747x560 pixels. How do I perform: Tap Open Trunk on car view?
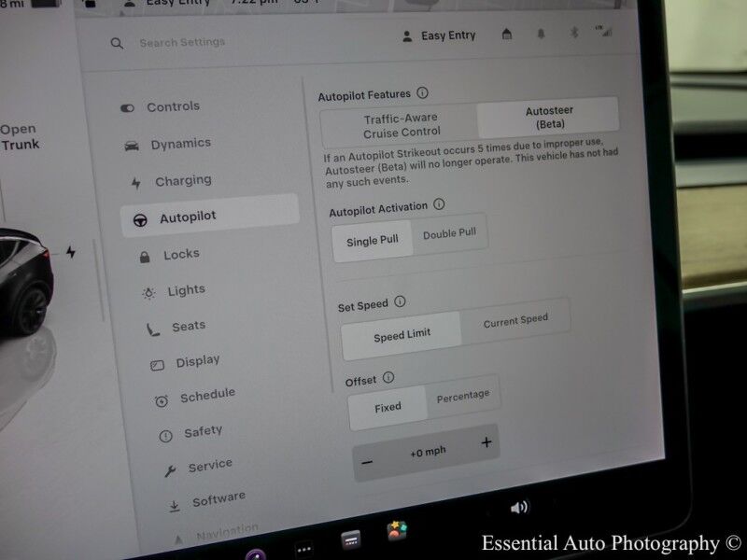pyautogui.click(x=19, y=136)
